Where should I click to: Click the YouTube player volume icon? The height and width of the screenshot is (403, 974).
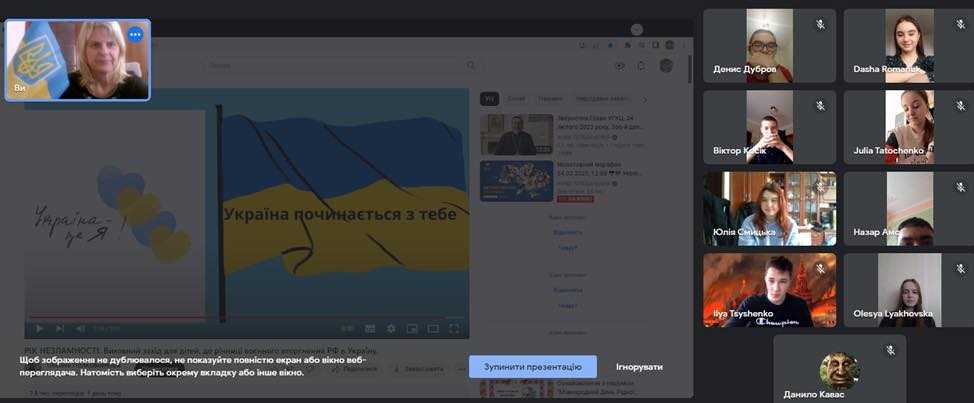click(81, 328)
